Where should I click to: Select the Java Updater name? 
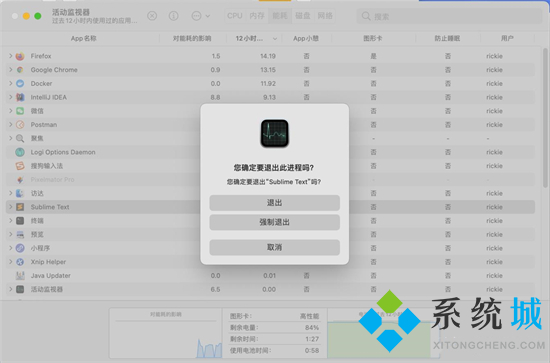51,275
